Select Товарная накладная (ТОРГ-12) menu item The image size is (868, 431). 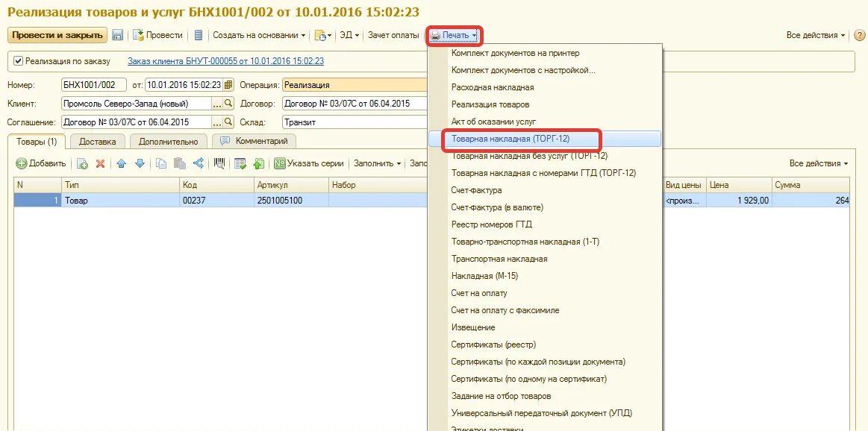[x=545, y=139]
